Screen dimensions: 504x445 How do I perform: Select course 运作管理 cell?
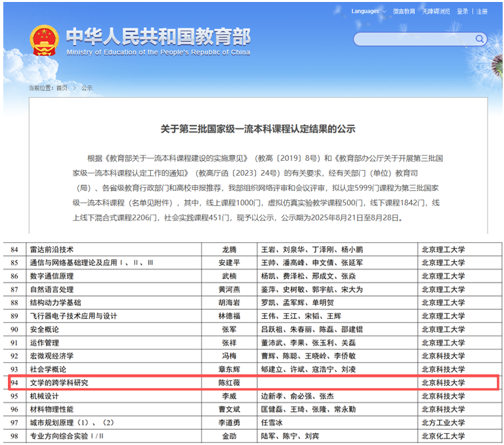pos(45,343)
